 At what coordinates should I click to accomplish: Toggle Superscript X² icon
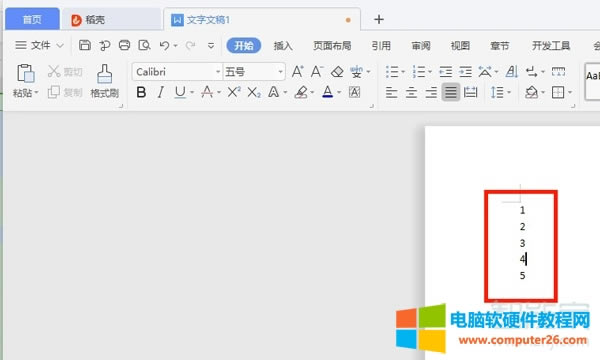click(234, 92)
